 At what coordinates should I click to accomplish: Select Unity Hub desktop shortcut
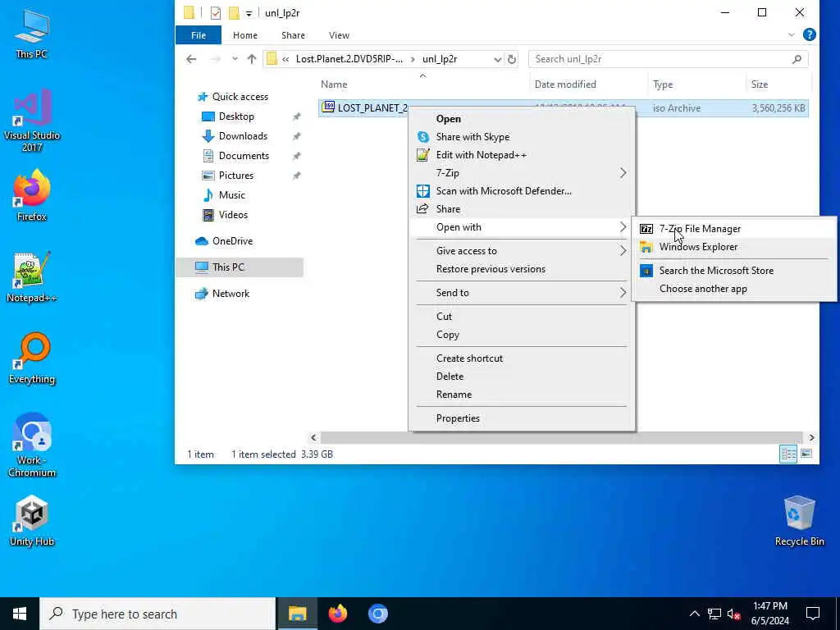tap(32, 521)
